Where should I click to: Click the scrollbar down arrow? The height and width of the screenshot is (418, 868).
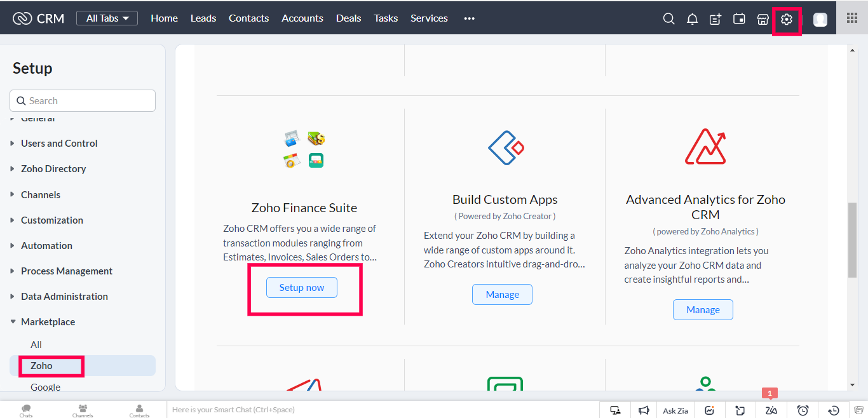pos(853,384)
